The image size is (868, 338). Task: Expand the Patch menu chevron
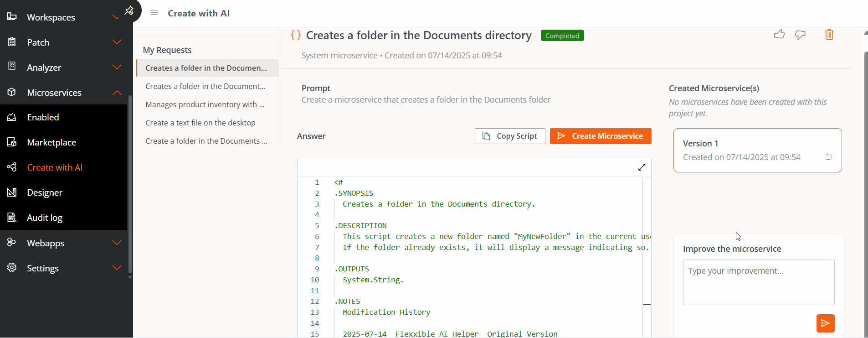point(117,42)
